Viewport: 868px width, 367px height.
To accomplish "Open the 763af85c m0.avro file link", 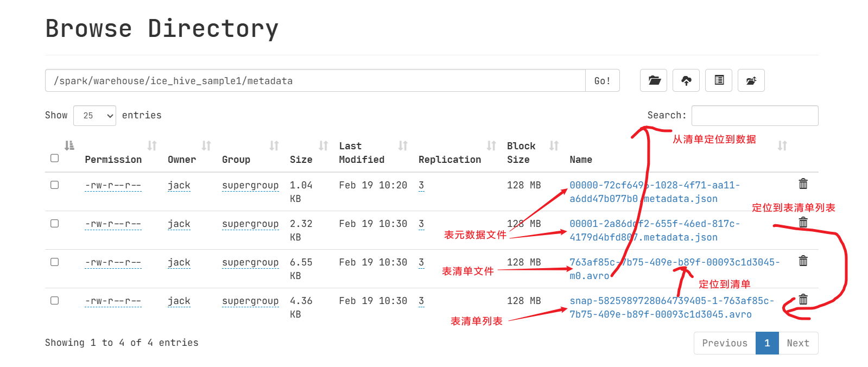I will (x=675, y=269).
